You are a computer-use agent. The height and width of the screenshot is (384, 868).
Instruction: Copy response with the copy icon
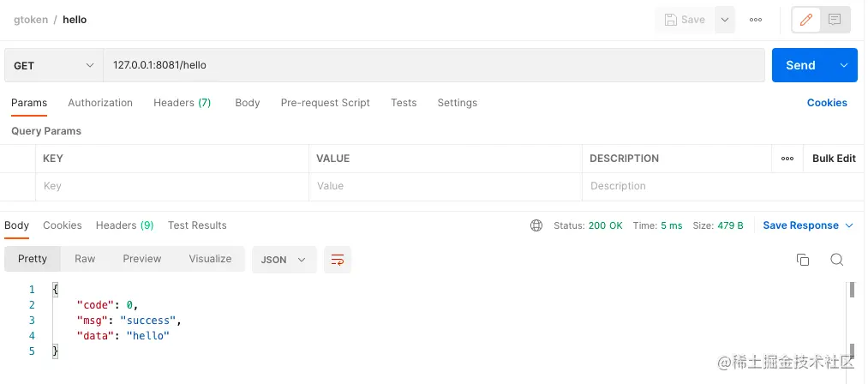pos(803,260)
